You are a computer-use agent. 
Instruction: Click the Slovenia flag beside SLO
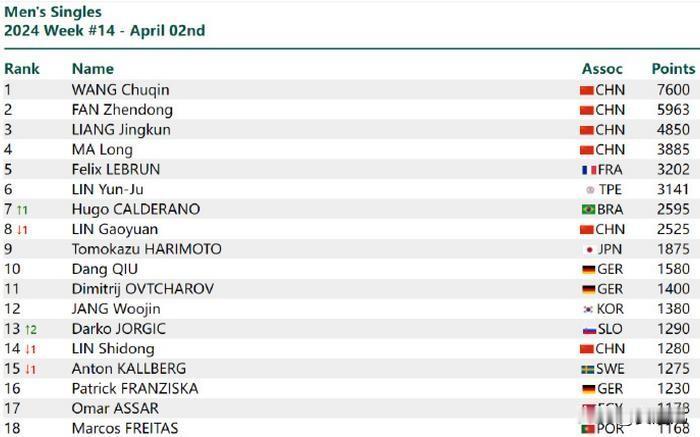pyautogui.click(x=589, y=330)
